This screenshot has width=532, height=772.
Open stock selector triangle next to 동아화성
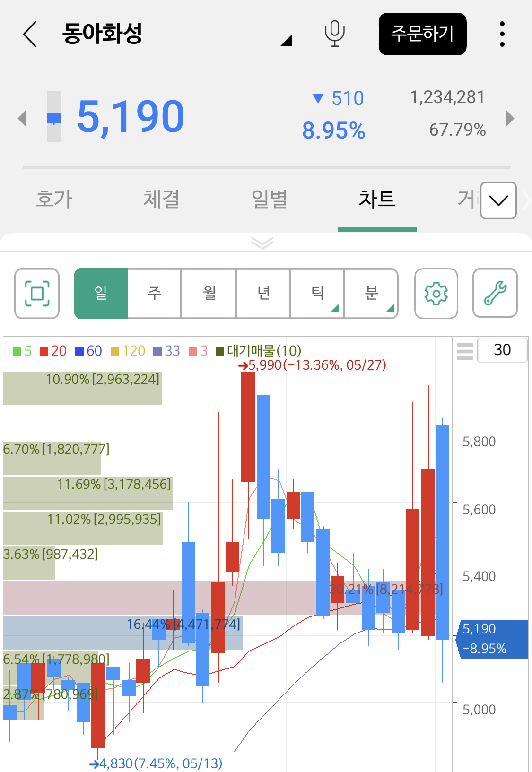[x=287, y=40]
